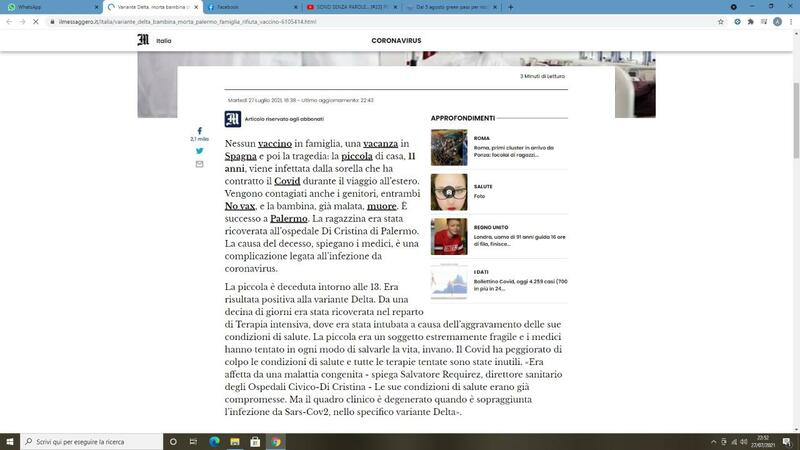Switch to Dal 5 agosto green pass tab
800x450 pixels.
click(451, 7)
